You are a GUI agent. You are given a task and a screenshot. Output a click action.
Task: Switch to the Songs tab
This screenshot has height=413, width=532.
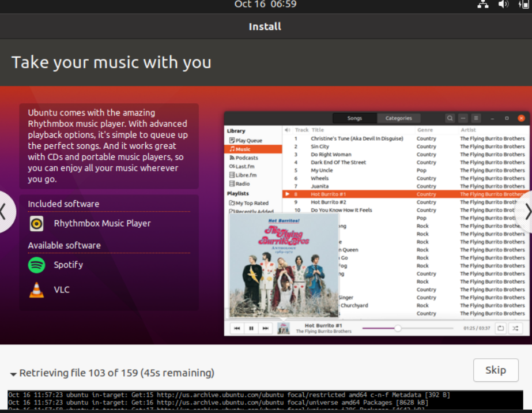354,118
